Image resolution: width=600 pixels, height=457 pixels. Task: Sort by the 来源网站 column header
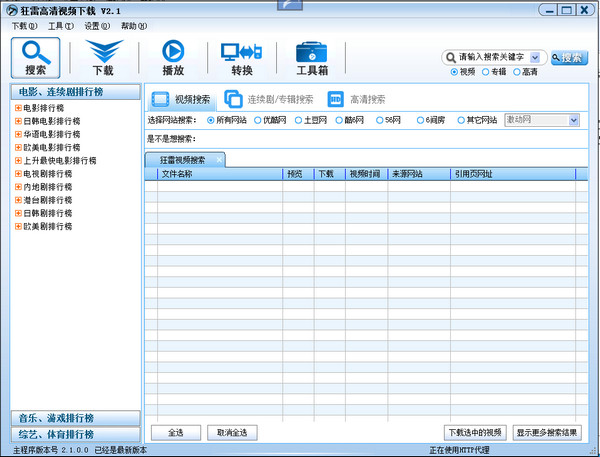point(419,174)
